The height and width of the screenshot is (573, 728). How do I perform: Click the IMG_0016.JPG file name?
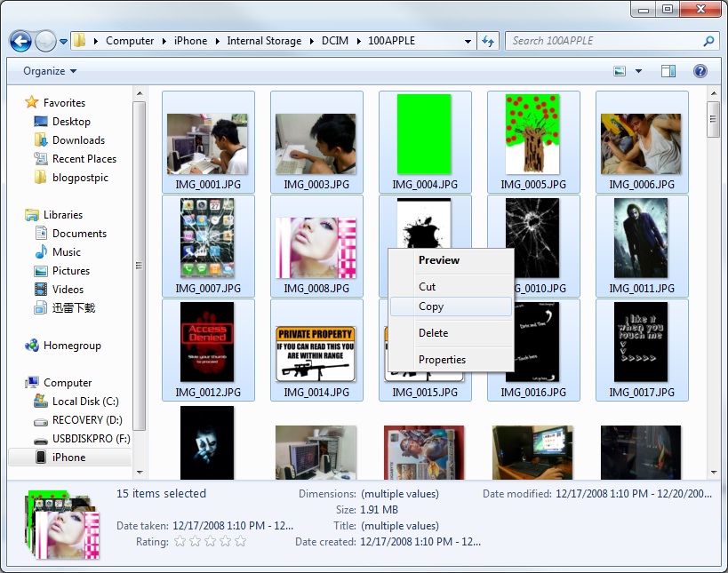(x=533, y=393)
